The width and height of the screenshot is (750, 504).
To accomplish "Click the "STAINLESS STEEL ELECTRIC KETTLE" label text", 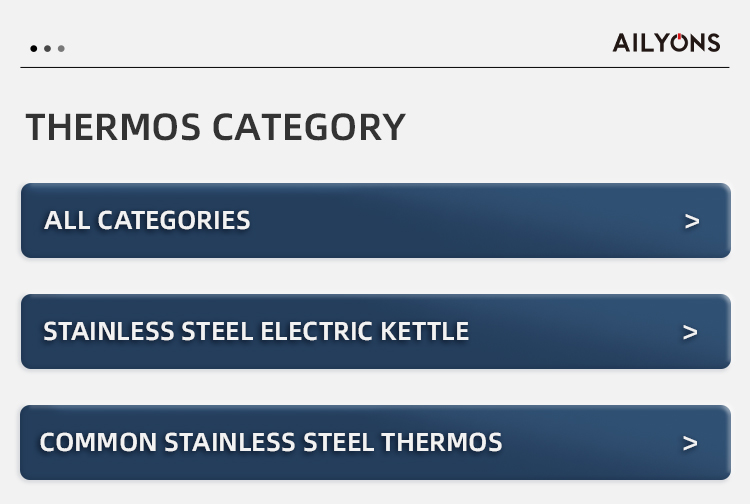I will click(x=256, y=331).
